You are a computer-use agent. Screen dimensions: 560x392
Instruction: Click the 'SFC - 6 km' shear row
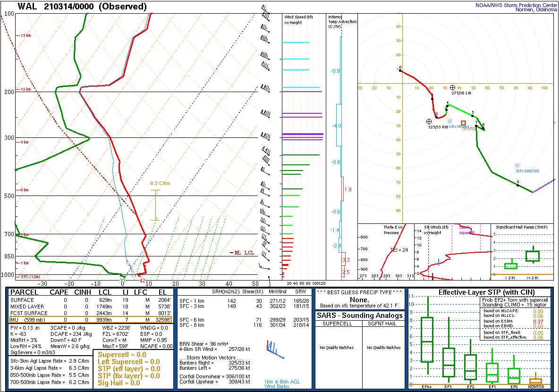[244, 320]
